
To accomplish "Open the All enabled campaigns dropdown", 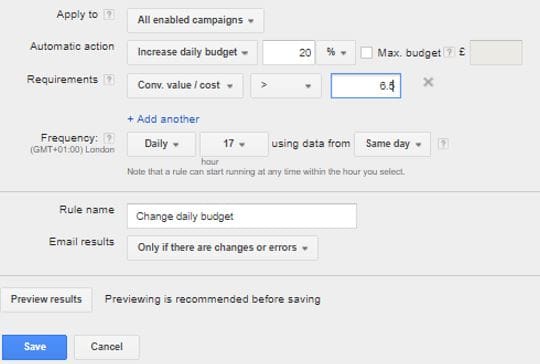I will pyautogui.click(x=195, y=20).
